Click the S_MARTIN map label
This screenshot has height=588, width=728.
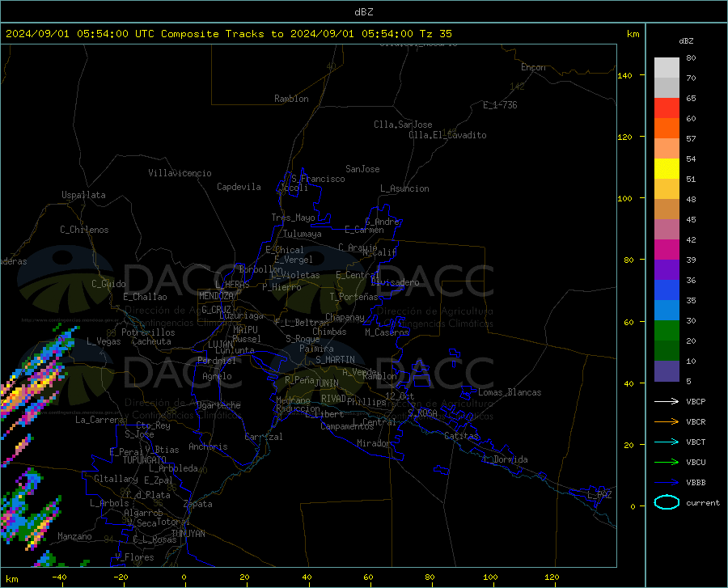335,360
